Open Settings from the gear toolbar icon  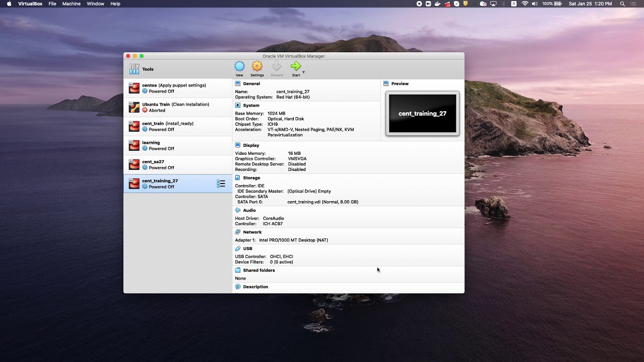click(257, 68)
